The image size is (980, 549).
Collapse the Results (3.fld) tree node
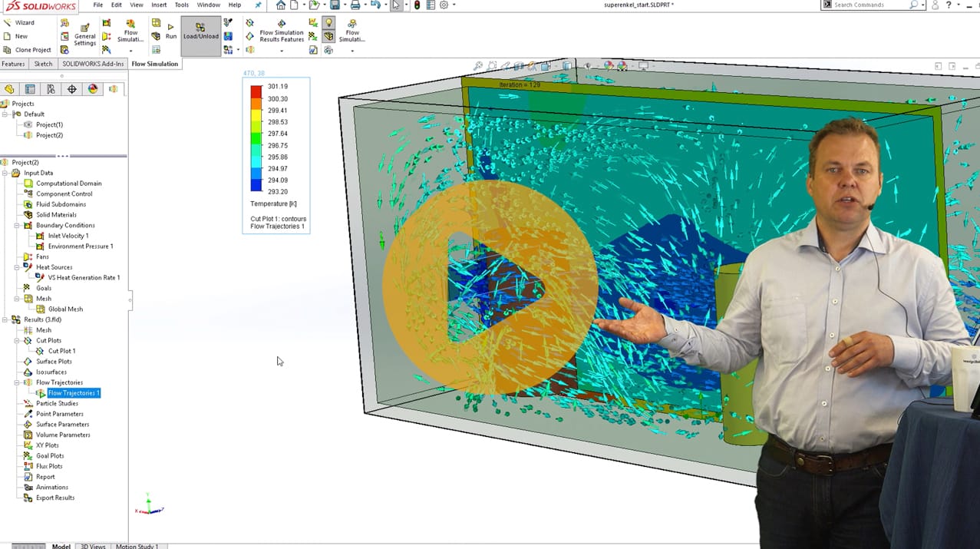5,319
